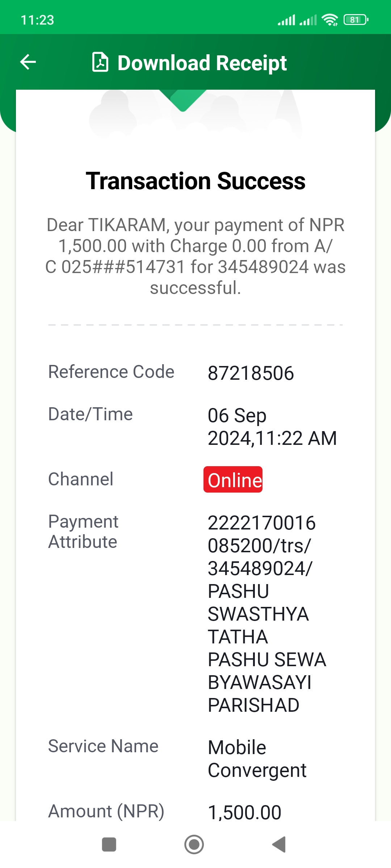Tap the clock showing 11:23
Image resolution: width=391 pixels, height=868 pixels.
coord(37,20)
